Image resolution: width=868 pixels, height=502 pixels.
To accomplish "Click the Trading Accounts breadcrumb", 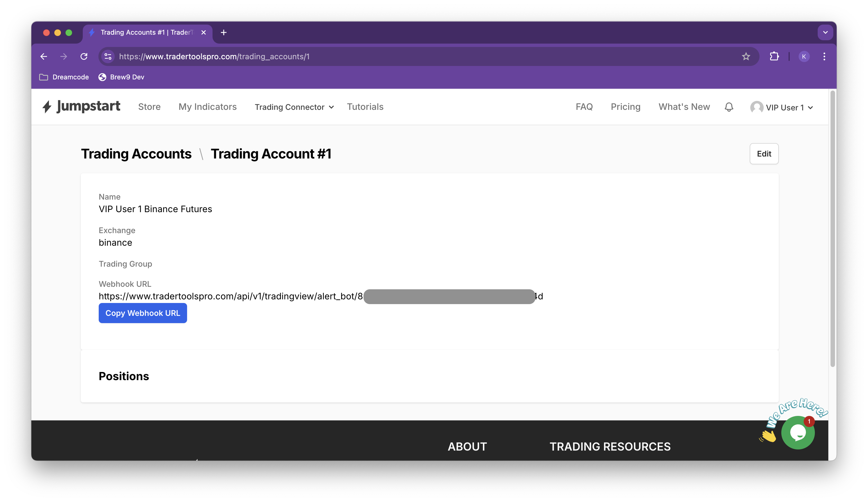I will [x=136, y=153].
